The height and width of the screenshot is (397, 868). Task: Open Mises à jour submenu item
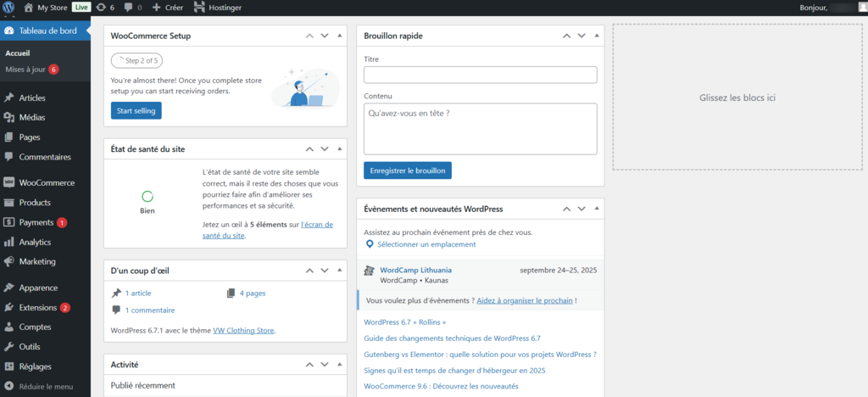(25, 70)
